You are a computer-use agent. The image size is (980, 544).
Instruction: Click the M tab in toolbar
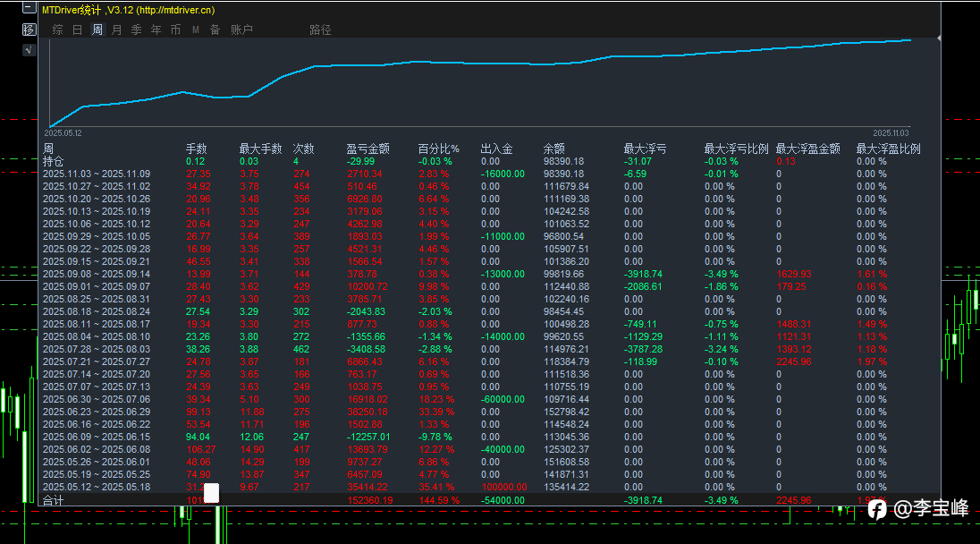196,30
